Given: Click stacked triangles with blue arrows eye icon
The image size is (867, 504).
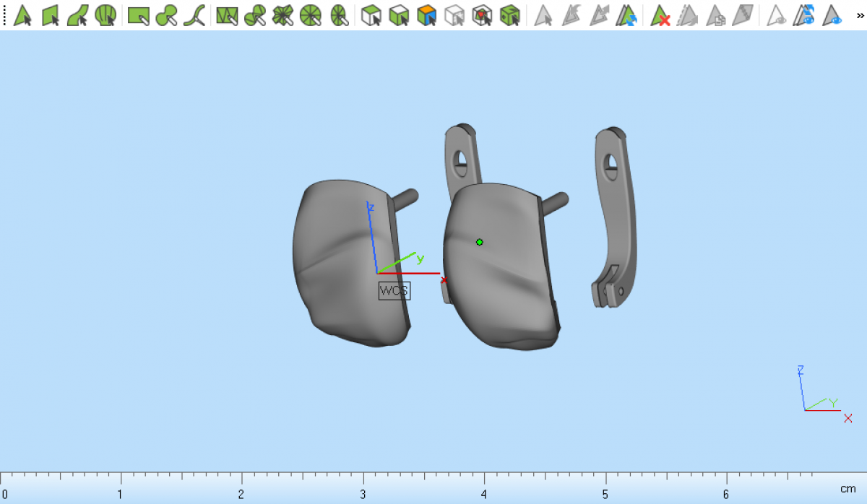Looking at the screenshot, I should click(x=804, y=15).
